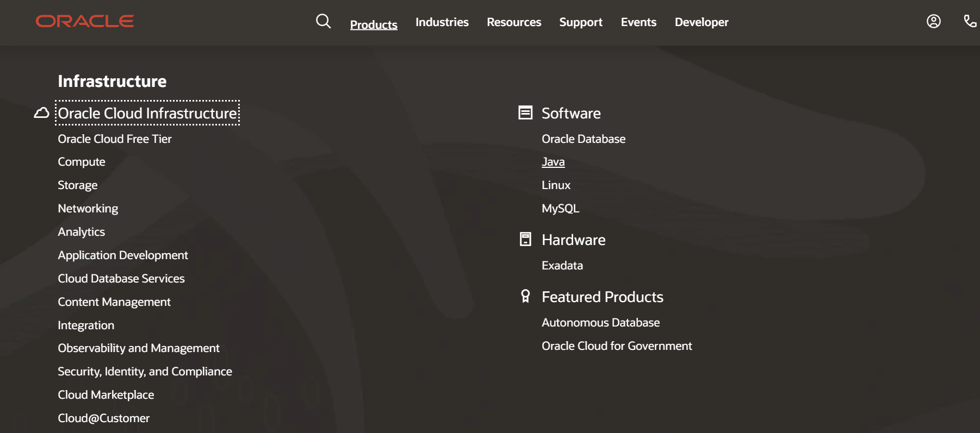Click the Featured Products heading

coord(603,297)
